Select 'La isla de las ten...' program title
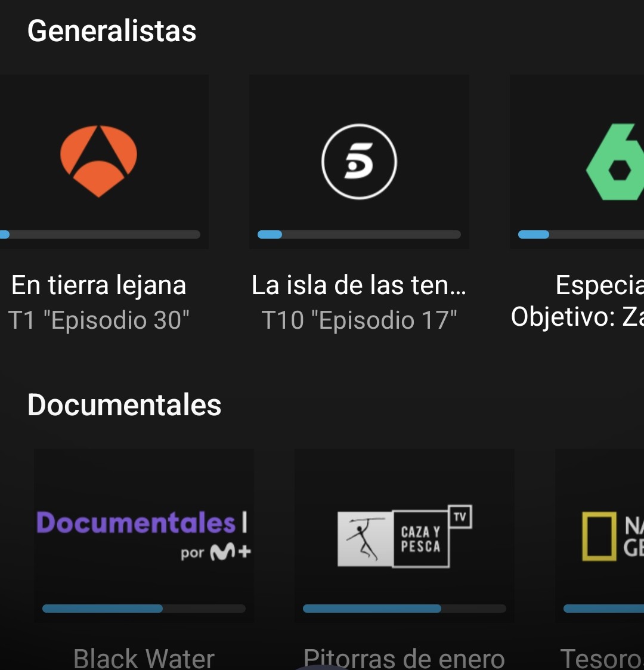Screen dimensions: 644x670 pyautogui.click(x=359, y=285)
